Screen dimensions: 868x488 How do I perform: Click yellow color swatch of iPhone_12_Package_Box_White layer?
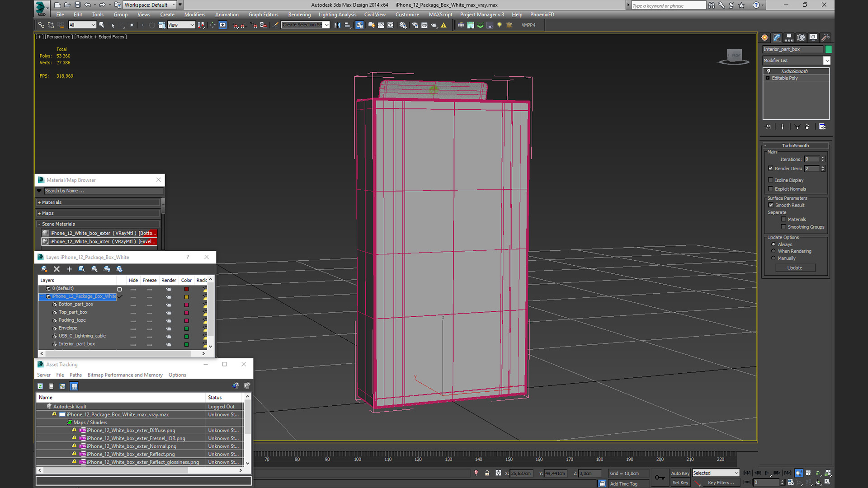tap(186, 297)
